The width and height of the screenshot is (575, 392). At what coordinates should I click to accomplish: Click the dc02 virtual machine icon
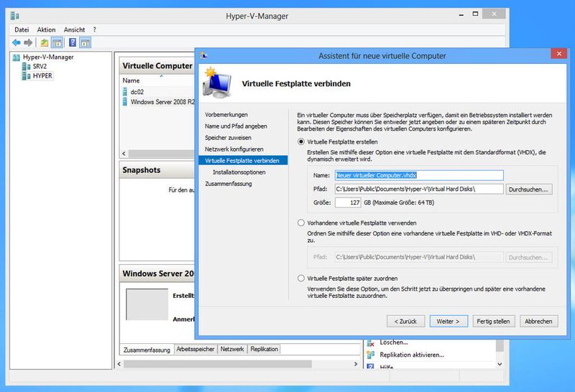125,92
